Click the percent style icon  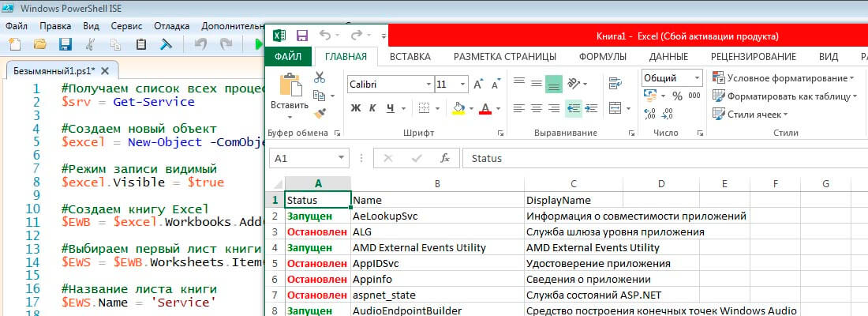(677, 96)
